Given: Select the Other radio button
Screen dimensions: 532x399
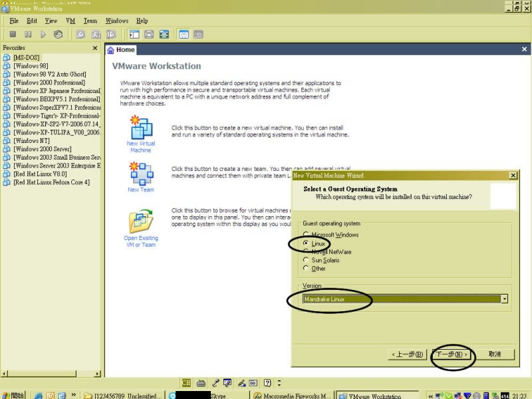Looking at the screenshot, I should tap(306, 269).
